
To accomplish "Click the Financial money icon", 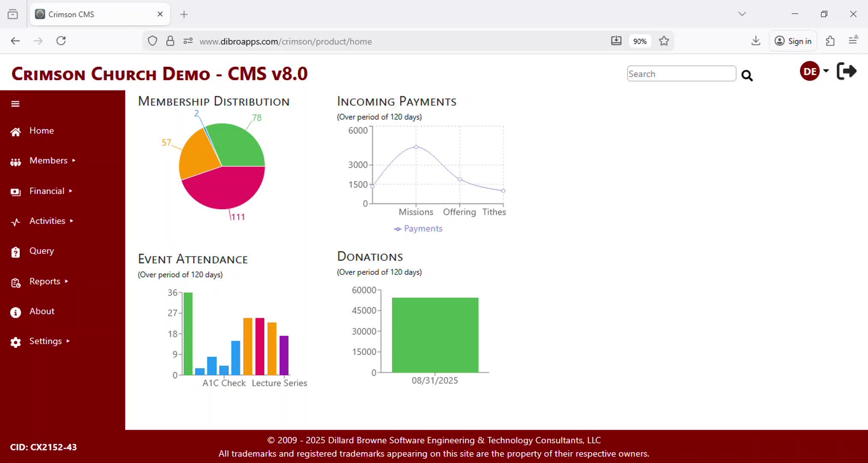I will click(x=15, y=192).
